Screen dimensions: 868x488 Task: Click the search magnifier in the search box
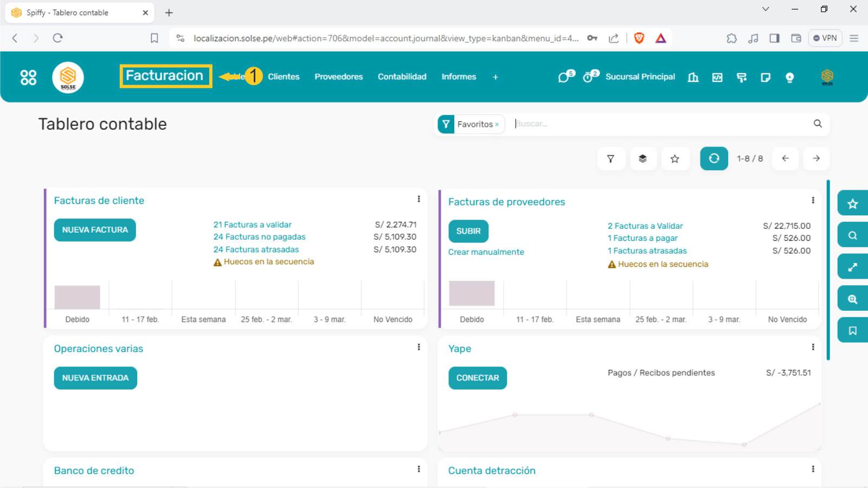(818, 124)
